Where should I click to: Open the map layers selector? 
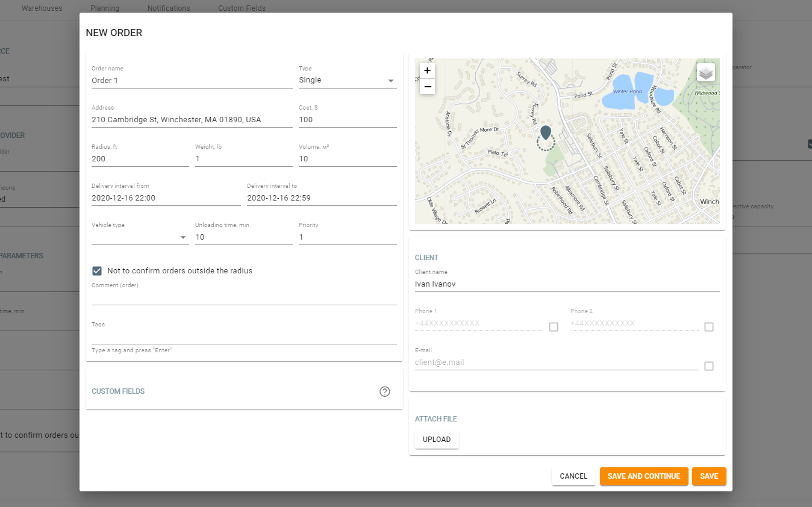tap(706, 73)
